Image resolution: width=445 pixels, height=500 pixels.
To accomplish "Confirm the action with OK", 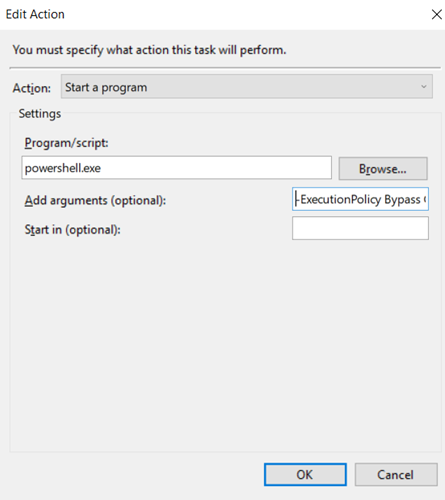I will point(305,474).
